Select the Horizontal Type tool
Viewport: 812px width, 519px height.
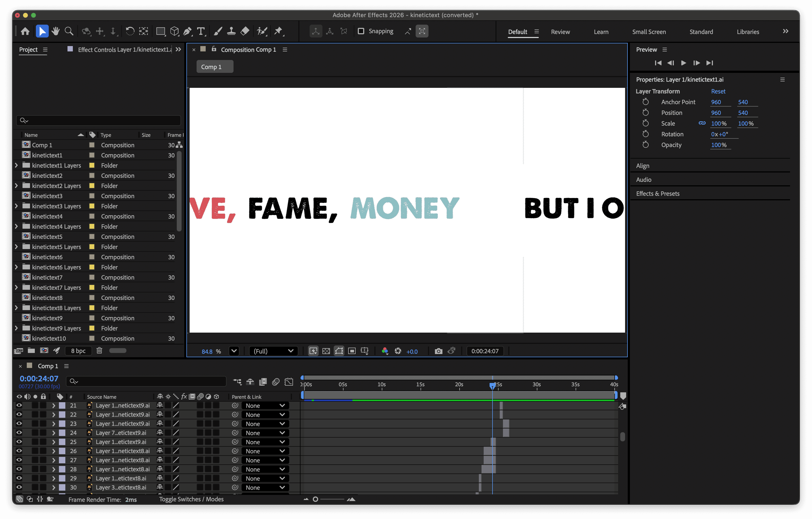pos(201,31)
